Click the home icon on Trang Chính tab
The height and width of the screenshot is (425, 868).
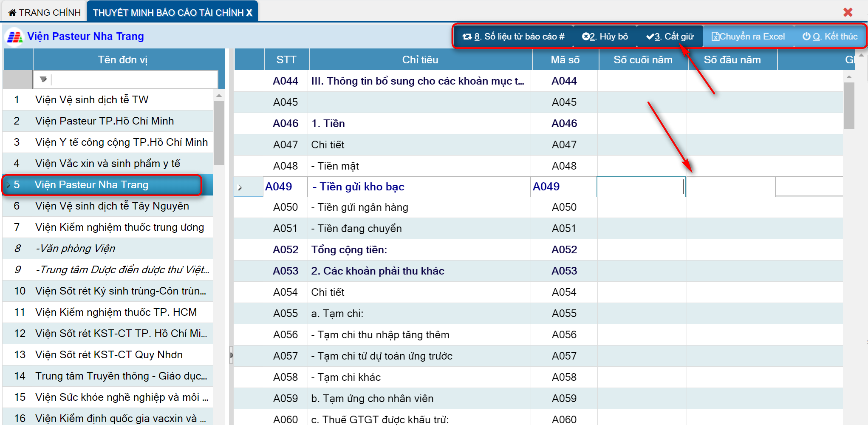coord(12,13)
